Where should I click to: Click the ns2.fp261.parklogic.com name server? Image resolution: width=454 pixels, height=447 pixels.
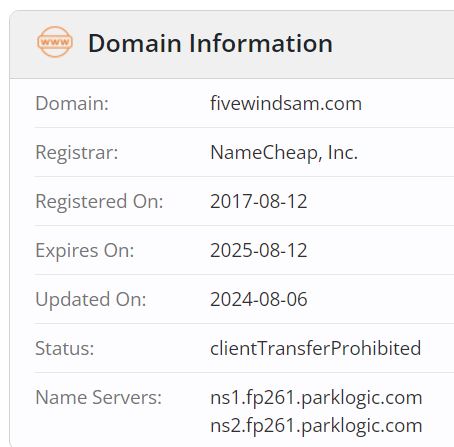316,426
